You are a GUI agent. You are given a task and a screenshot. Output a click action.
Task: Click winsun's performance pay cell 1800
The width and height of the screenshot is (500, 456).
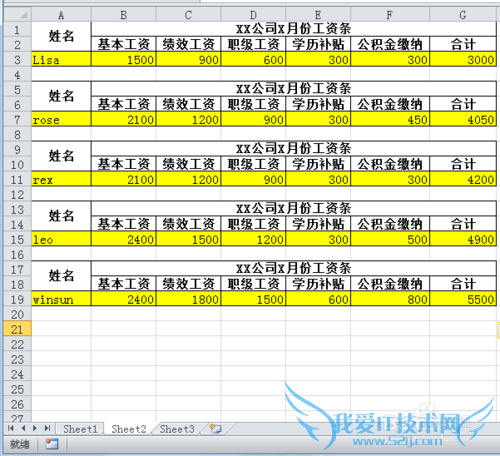point(188,299)
